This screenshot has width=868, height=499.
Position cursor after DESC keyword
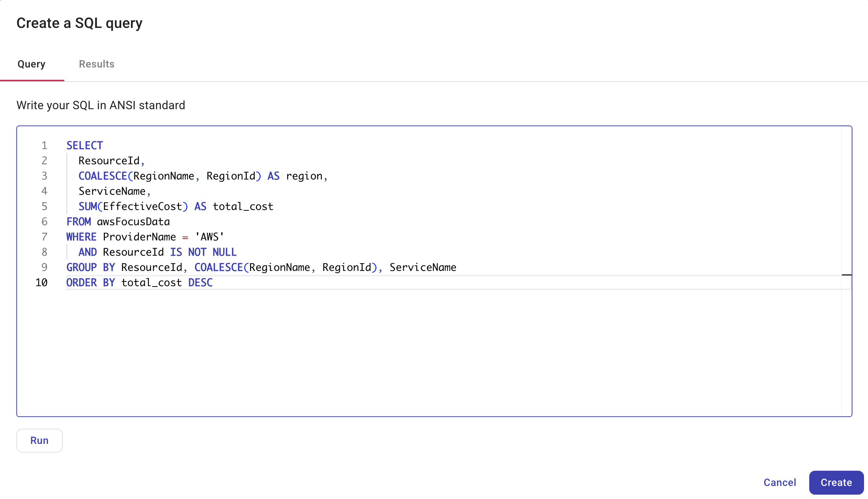pyautogui.click(x=214, y=283)
